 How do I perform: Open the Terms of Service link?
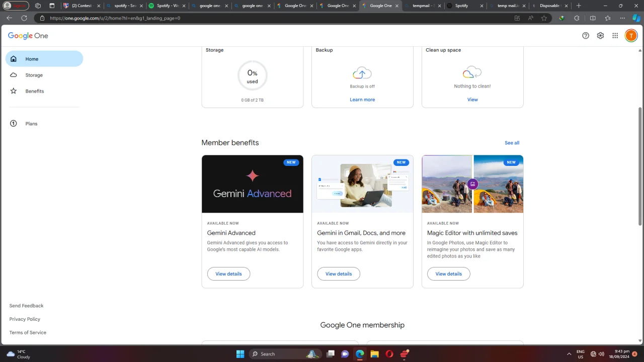[28, 333]
